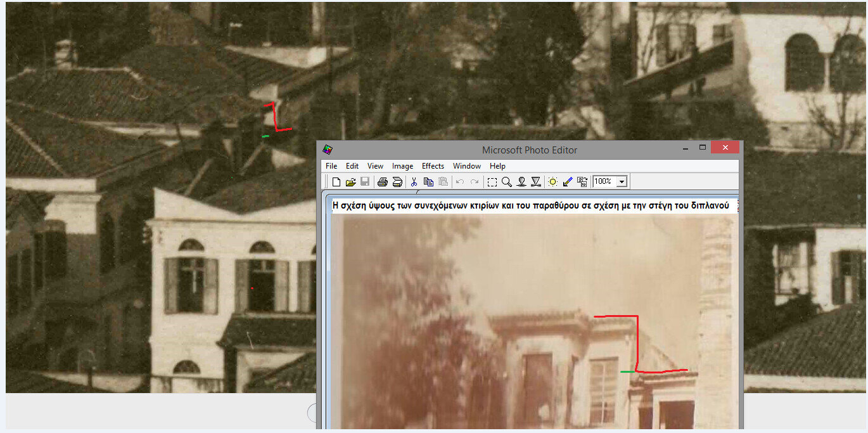This screenshot has height=433, width=868.
Task: Click the Cut scissors icon
Action: (x=414, y=182)
